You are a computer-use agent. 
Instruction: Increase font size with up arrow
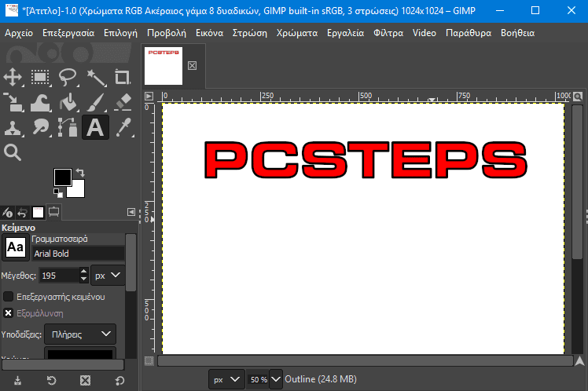pos(84,272)
